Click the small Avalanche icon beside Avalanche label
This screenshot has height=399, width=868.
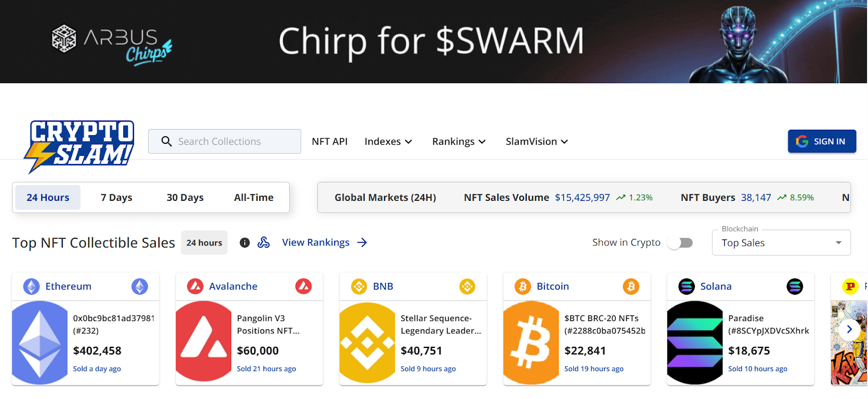click(195, 287)
